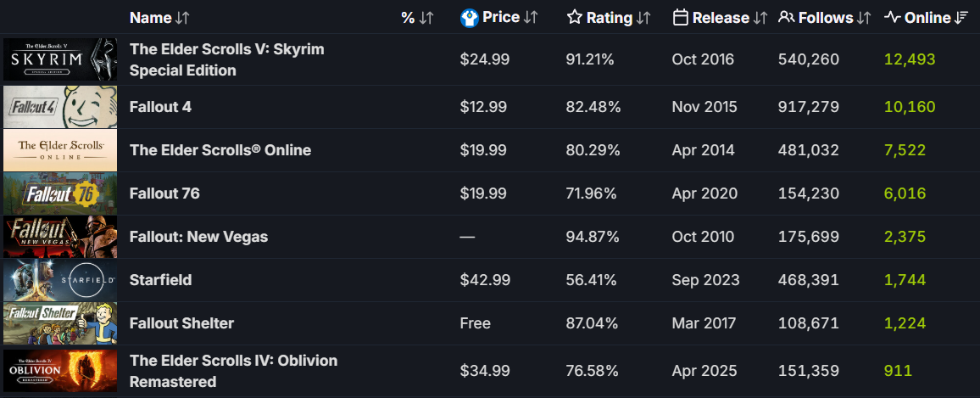Sort table by Follows column header

pyautogui.click(x=826, y=18)
